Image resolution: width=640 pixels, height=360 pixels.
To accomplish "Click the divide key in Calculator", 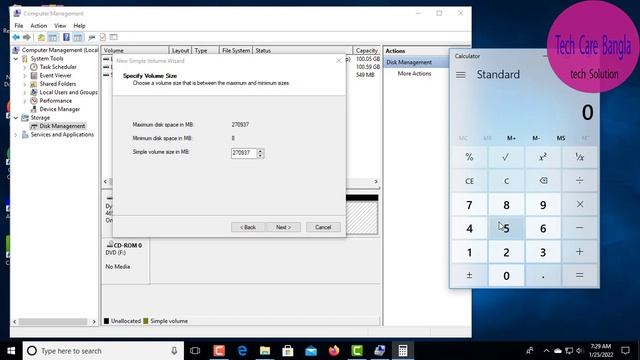I will (x=580, y=180).
